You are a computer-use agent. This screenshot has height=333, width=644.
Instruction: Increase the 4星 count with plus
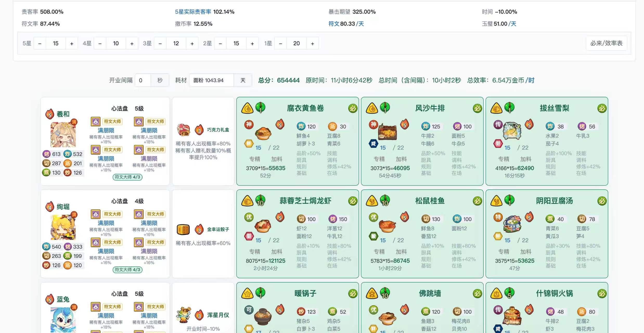coord(132,43)
